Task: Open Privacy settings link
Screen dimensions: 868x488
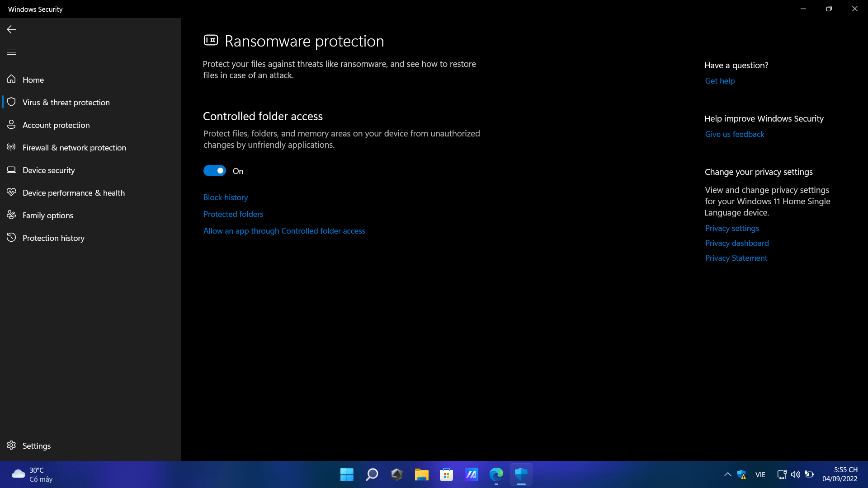Action: coord(732,228)
